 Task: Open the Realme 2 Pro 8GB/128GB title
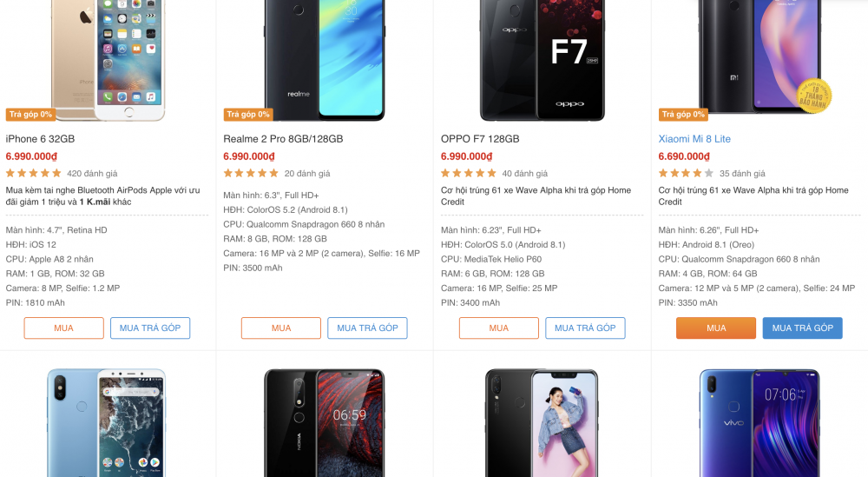click(283, 139)
